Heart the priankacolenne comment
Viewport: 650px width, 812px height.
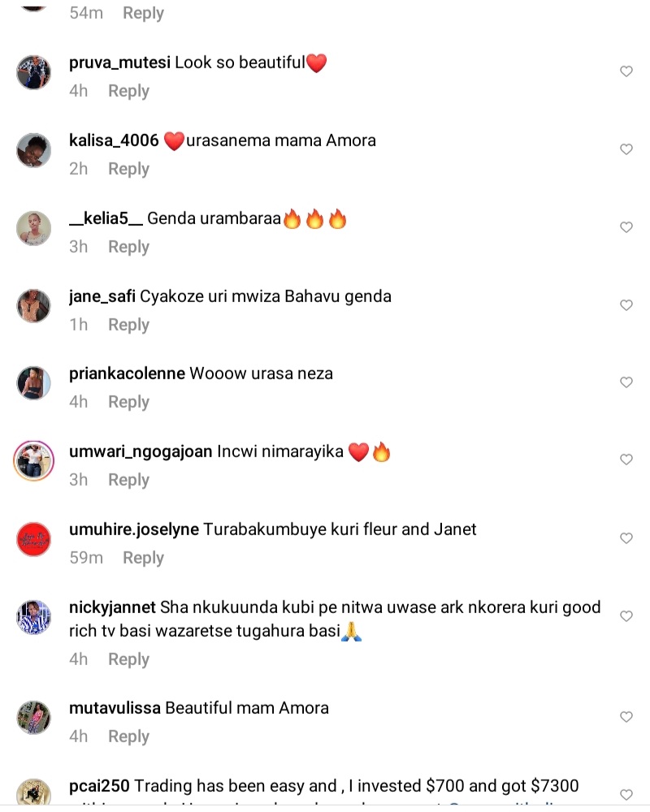pyautogui.click(x=626, y=382)
